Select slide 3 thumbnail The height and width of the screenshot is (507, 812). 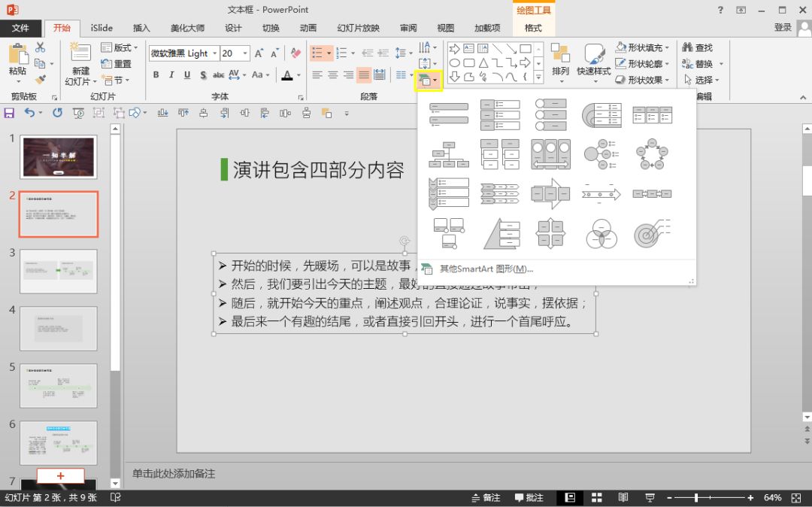(x=59, y=272)
